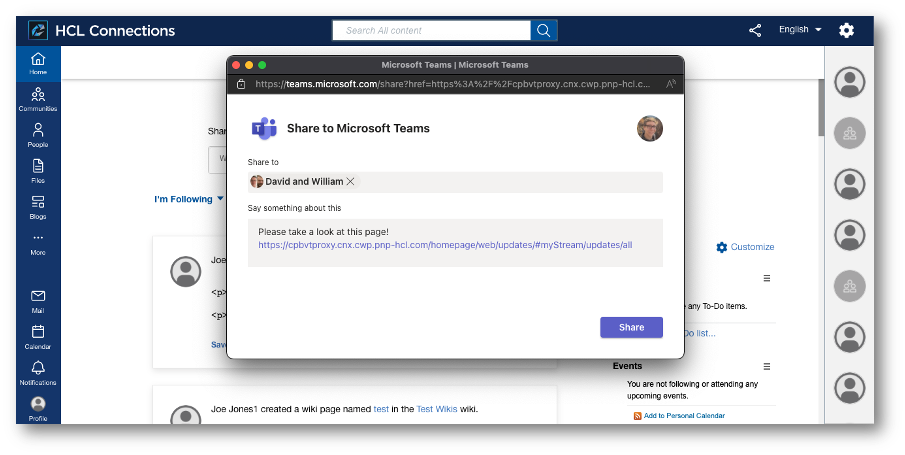
Task: Click the Share button in Teams dialog
Action: pyautogui.click(x=631, y=327)
